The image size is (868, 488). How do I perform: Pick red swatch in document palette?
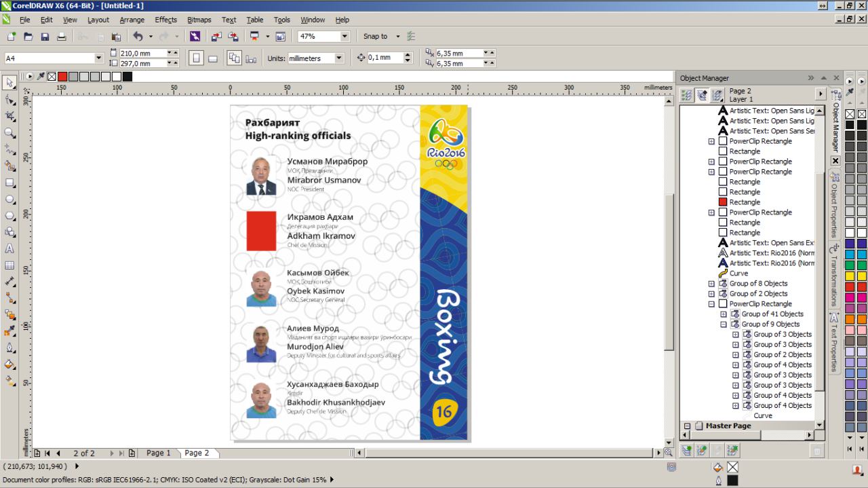coord(62,77)
